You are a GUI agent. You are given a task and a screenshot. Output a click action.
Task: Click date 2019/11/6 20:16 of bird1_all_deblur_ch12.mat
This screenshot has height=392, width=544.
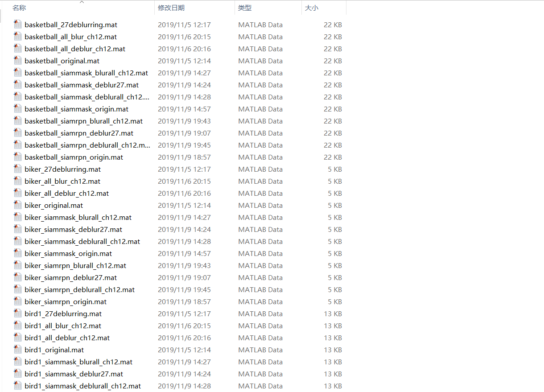(184, 338)
